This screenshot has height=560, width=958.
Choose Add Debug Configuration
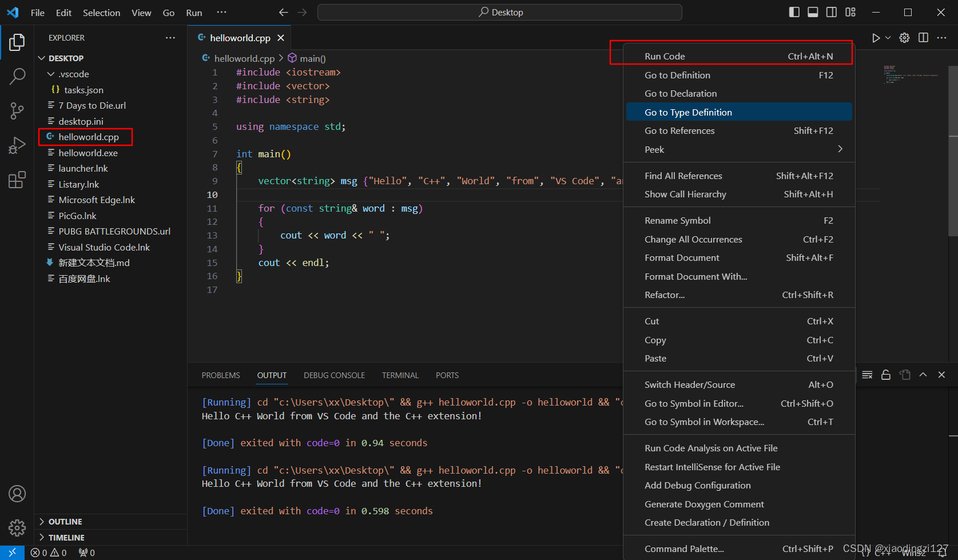(739, 485)
